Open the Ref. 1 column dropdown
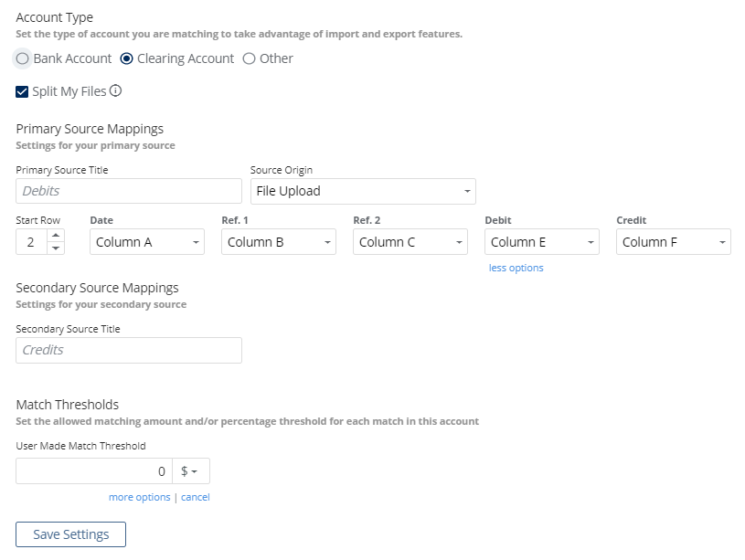Image resolution: width=745 pixels, height=560 pixels. pyautogui.click(x=279, y=242)
